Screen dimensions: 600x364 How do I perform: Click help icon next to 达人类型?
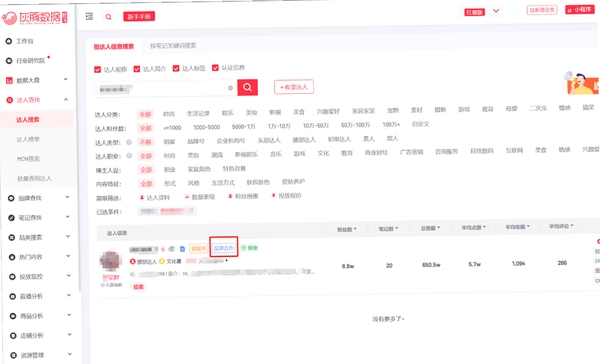pyautogui.click(x=129, y=142)
